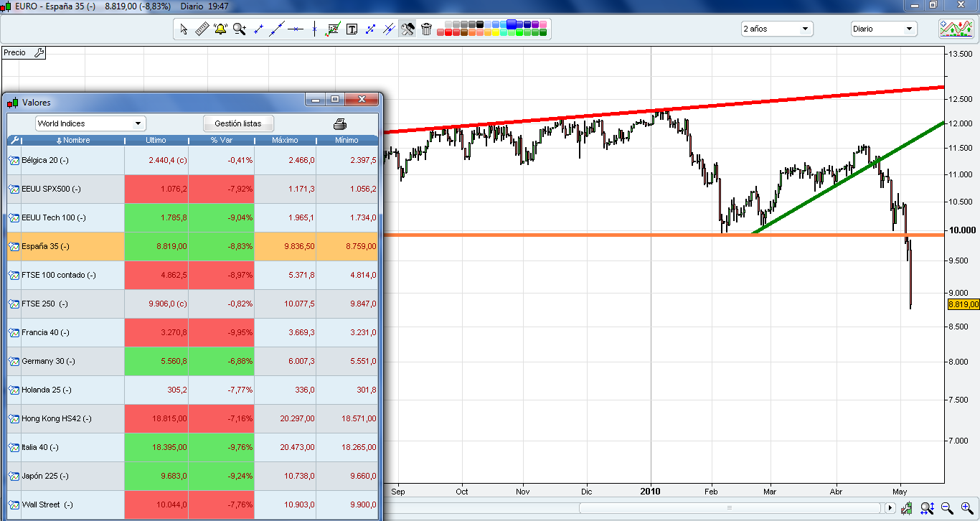Toggle the hammer and wrench settings tool
This screenshot has height=521, width=980.
click(x=407, y=29)
